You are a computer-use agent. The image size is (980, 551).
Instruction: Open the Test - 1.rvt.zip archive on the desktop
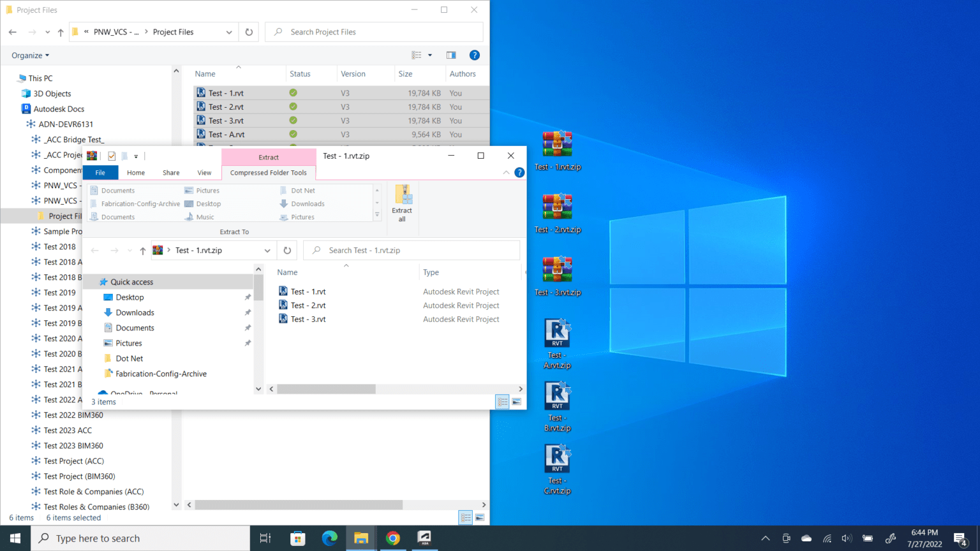557,143
